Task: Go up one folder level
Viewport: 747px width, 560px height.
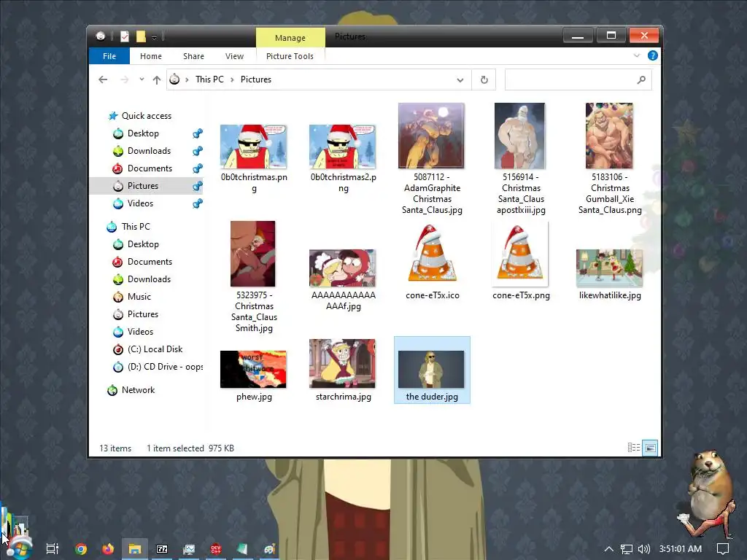Action: point(156,79)
